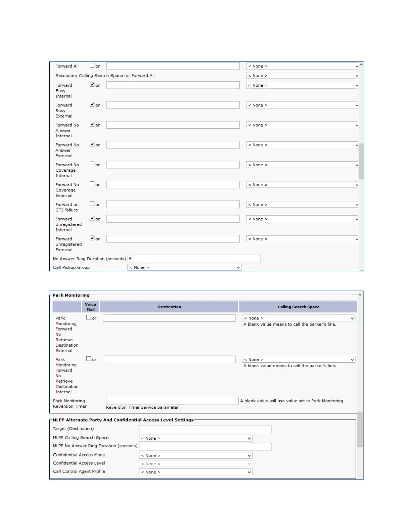This screenshot has height=532, width=411.
Task: Click scroll-up arrow of the forwarding panel
Action: (361, 64)
